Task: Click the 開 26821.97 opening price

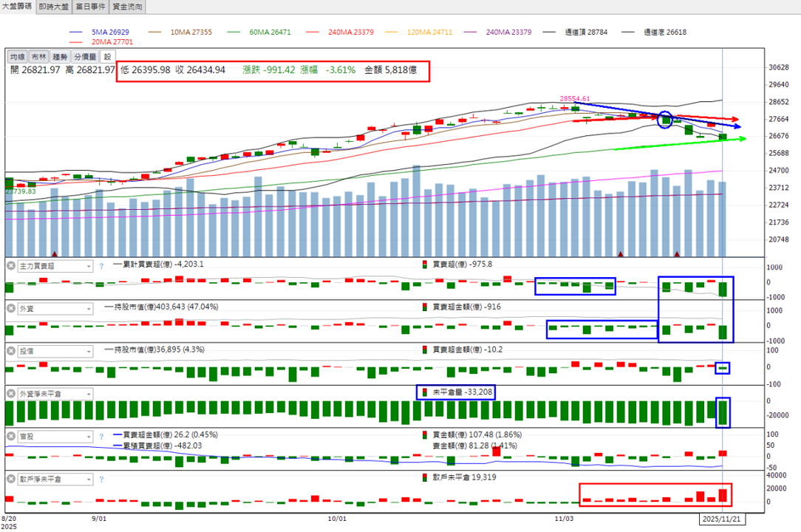Action: 35,69
